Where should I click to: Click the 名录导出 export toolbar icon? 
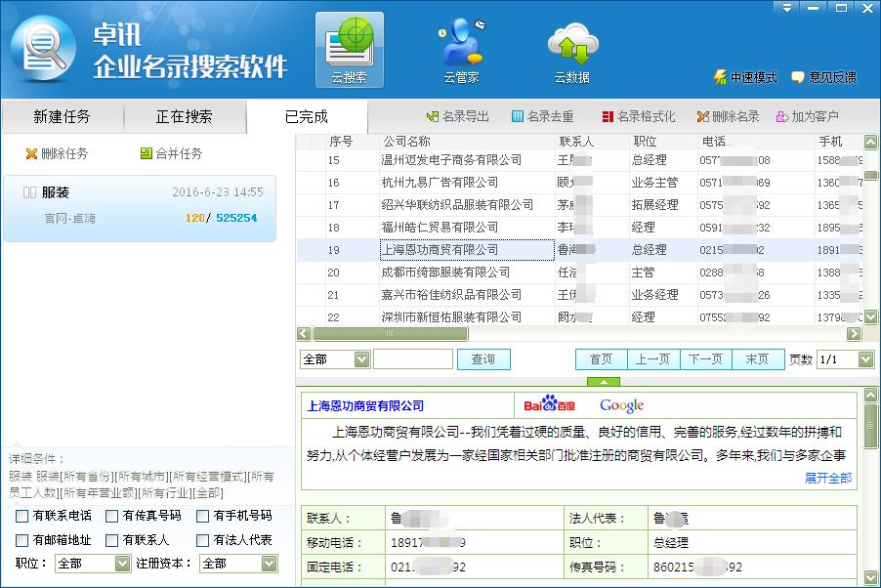[x=433, y=117]
